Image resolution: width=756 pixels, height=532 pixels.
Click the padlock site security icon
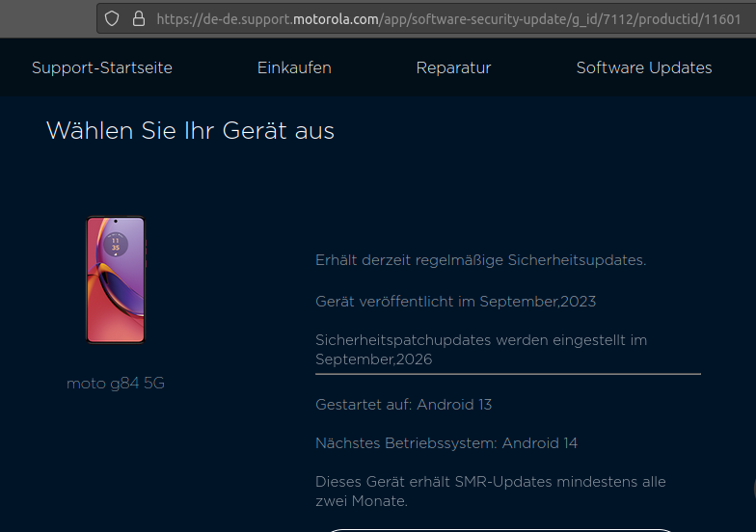(x=139, y=19)
